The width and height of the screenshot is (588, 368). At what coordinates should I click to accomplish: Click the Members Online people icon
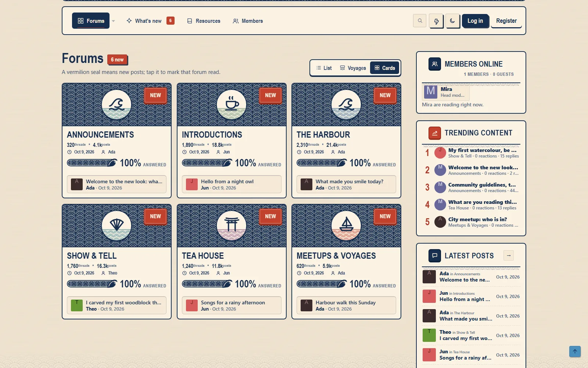pyautogui.click(x=435, y=64)
